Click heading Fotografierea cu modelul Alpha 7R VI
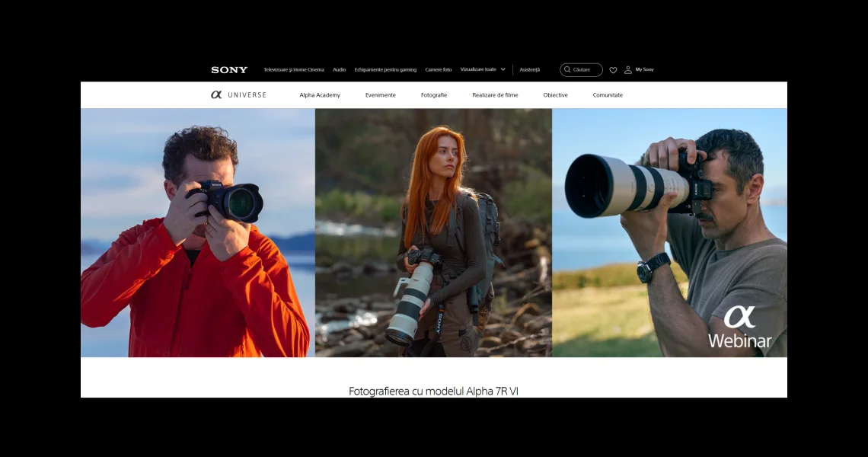Image resolution: width=868 pixels, height=457 pixels. click(433, 391)
